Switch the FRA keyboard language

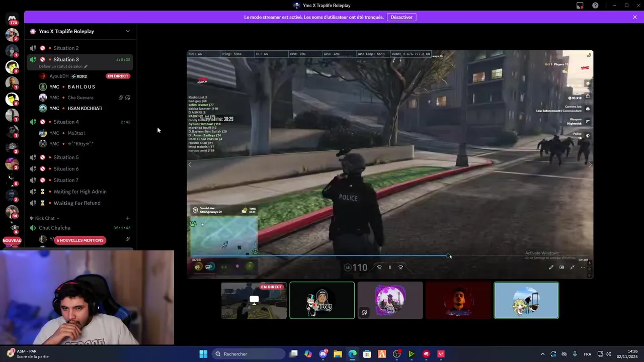[x=587, y=354]
